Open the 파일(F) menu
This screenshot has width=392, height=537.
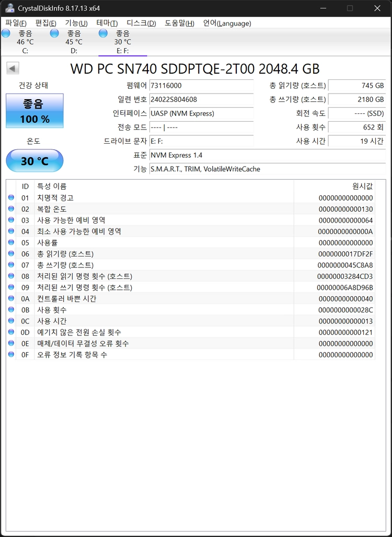[16, 24]
